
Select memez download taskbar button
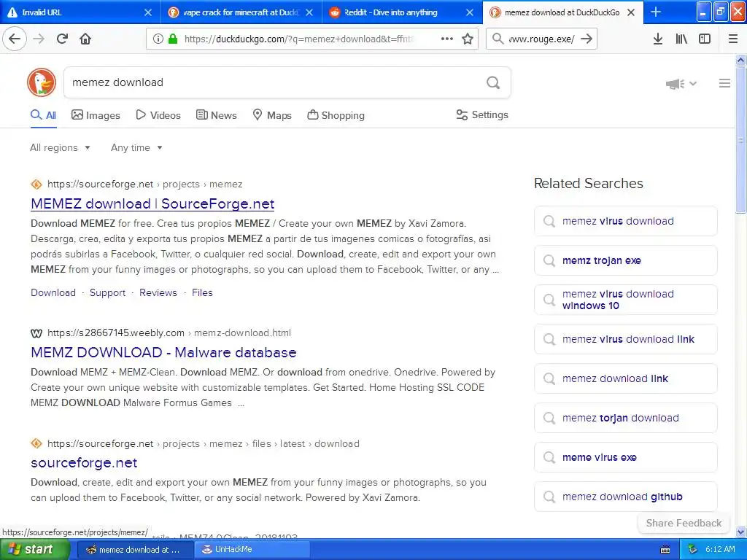tap(134, 550)
